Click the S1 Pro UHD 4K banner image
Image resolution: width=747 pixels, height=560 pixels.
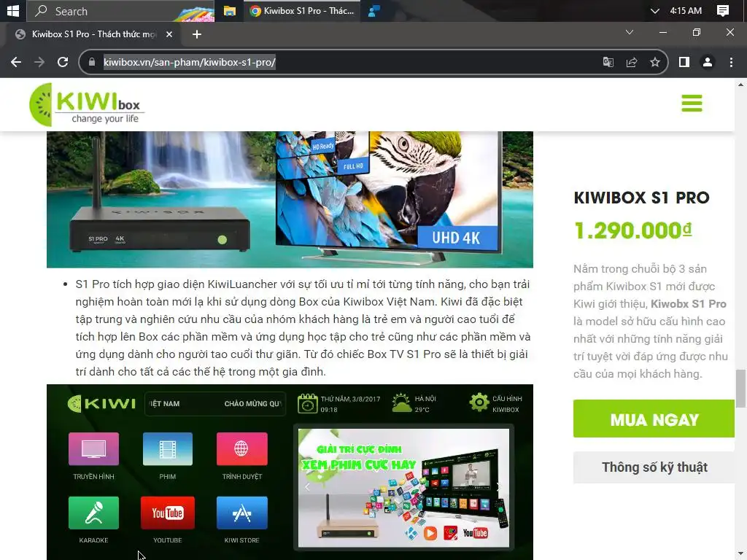[290, 200]
